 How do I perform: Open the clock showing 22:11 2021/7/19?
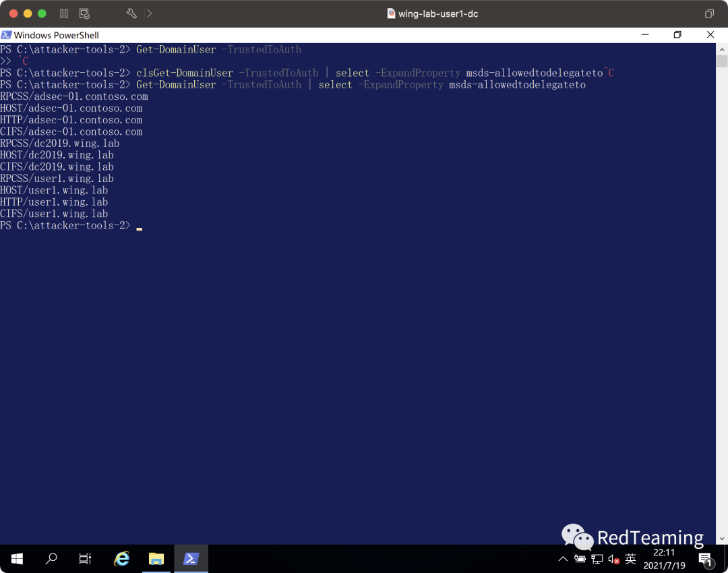pos(664,559)
